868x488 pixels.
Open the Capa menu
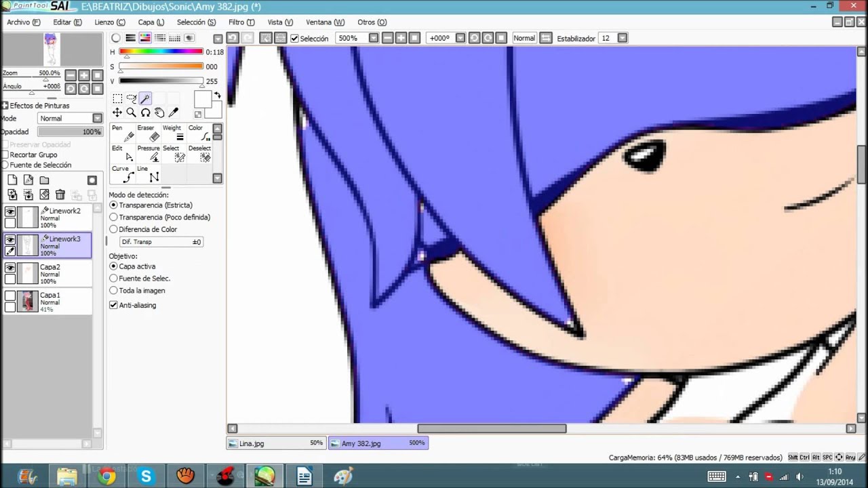click(x=151, y=22)
